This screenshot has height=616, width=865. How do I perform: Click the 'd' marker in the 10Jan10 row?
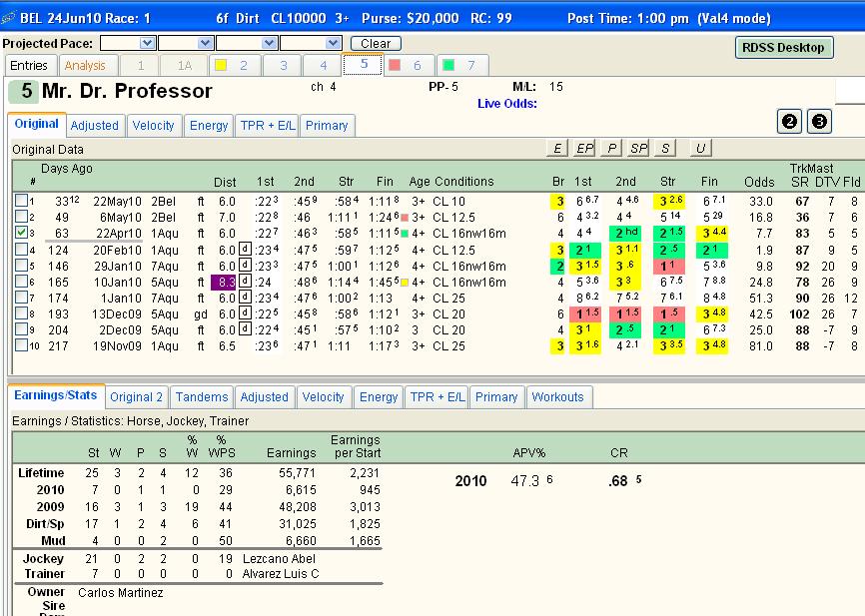pyautogui.click(x=245, y=282)
